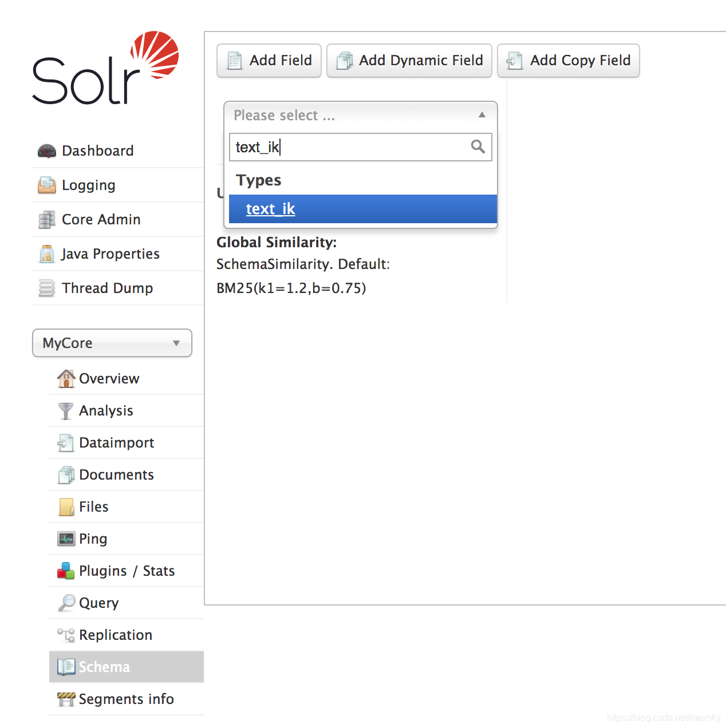Focus the text_ik search input
The image size is (726, 728).
click(x=361, y=147)
